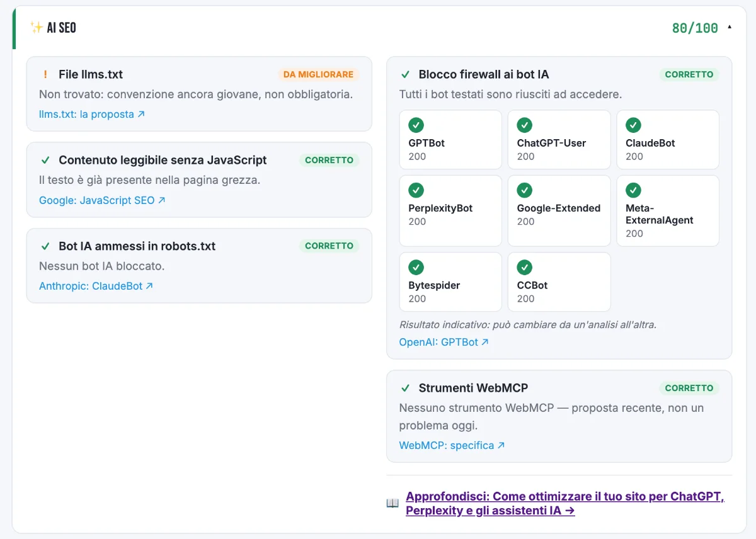Click Non trovato: convenzione ancora giovane text

[x=196, y=94]
